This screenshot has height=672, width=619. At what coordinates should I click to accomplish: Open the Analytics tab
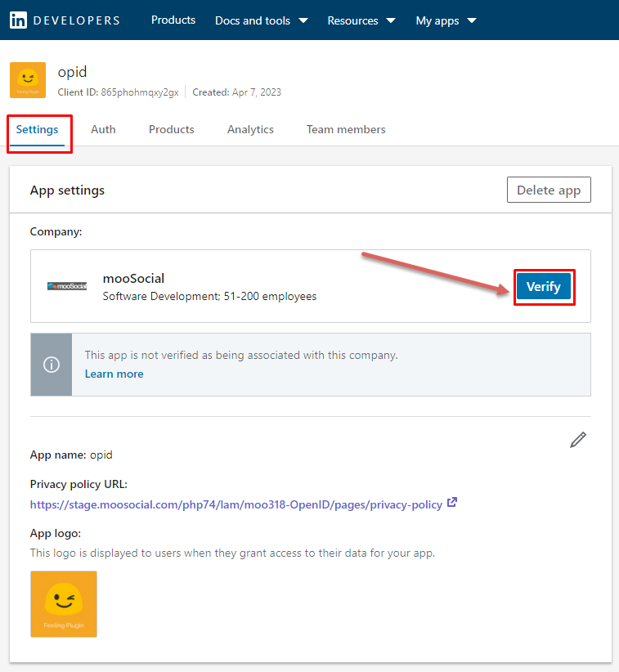250,129
